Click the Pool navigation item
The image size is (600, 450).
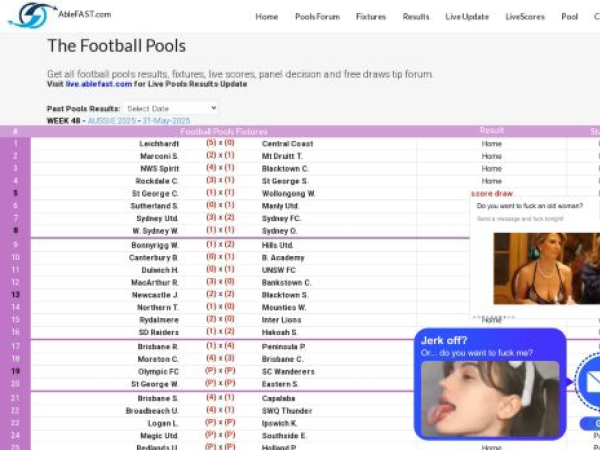coord(569,17)
